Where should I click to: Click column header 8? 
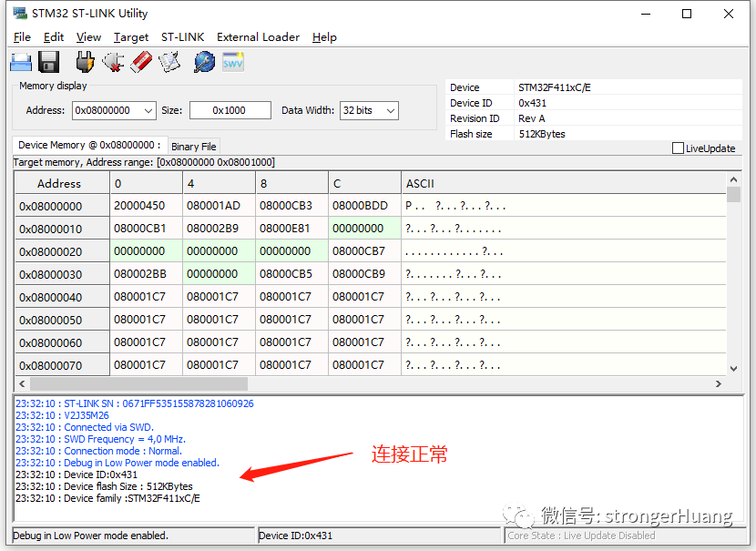[x=291, y=184]
